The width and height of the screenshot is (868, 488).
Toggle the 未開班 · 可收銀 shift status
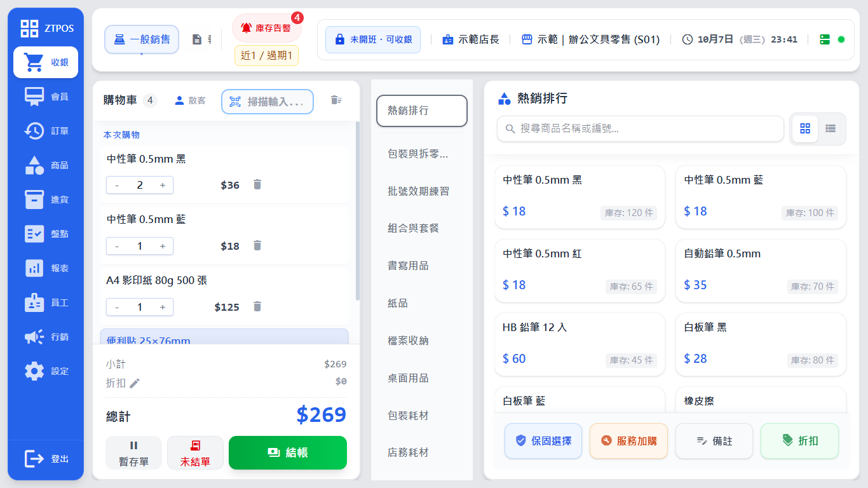(x=373, y=39)
